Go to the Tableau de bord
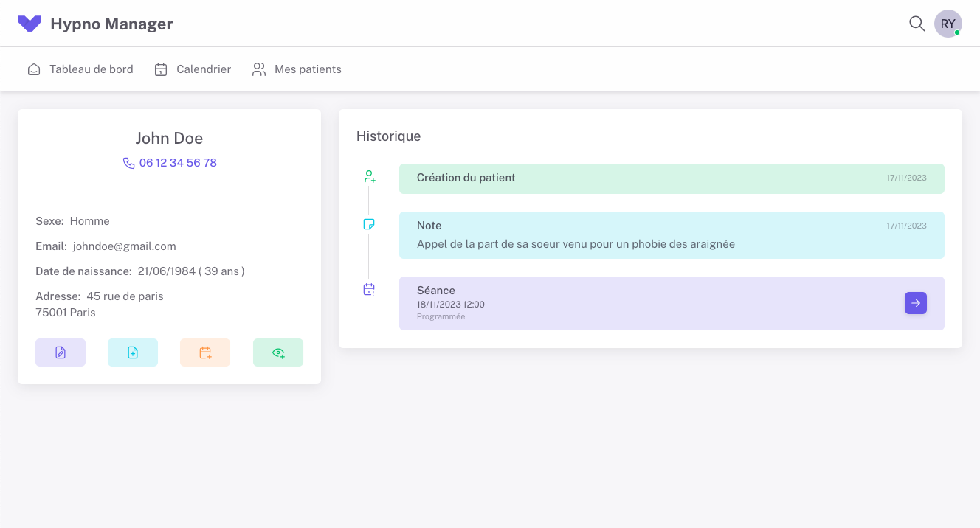This screenshot has height=528, width=980. (x=91, y=69)
